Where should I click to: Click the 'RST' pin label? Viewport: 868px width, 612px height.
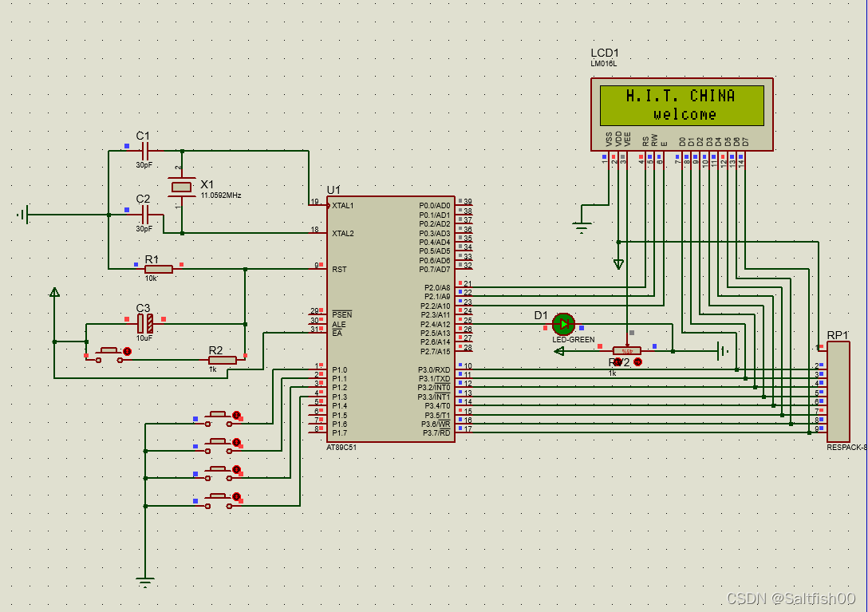tap(339, 269)
